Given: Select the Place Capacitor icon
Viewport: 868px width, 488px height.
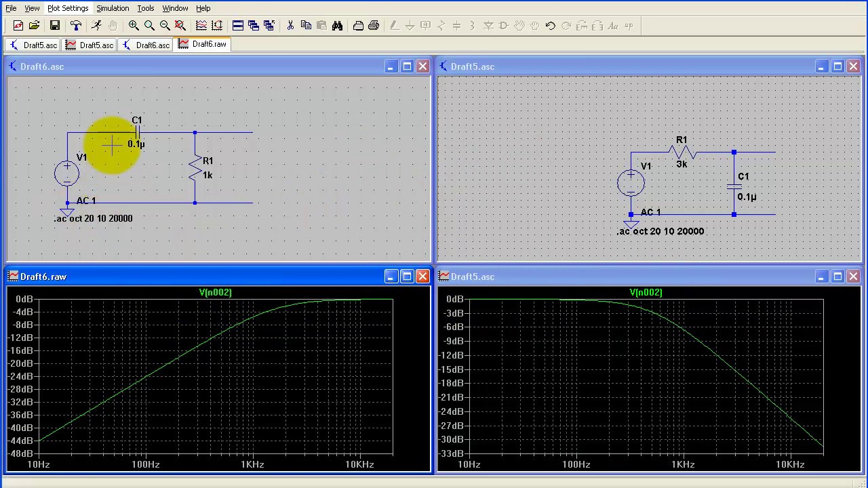Looking at the screenshot, I should tap(456, 26).
